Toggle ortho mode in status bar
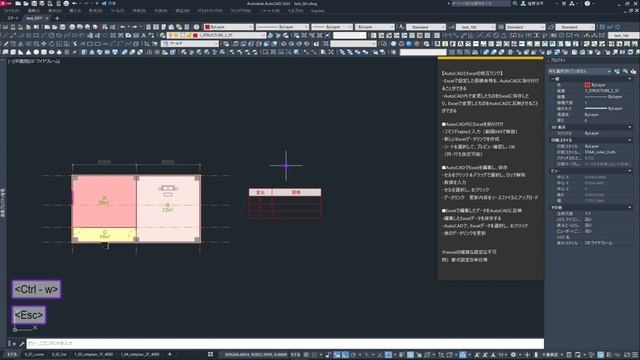 pos(345,355)
